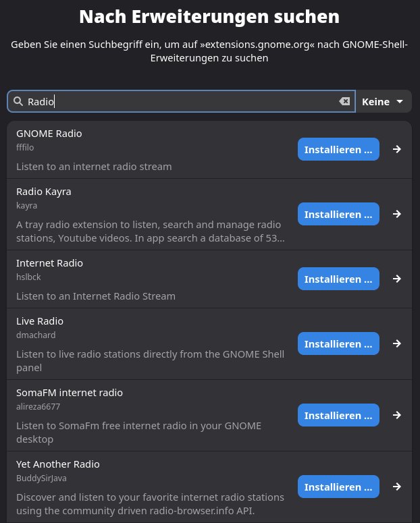
Task: Expand the Keine sort dropdown
Action: click(383, 101)
